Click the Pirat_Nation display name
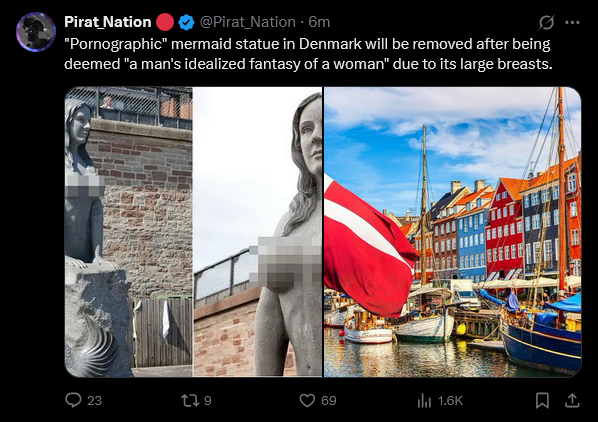This screenshot has height=422, width=598. tap(108, 22)
